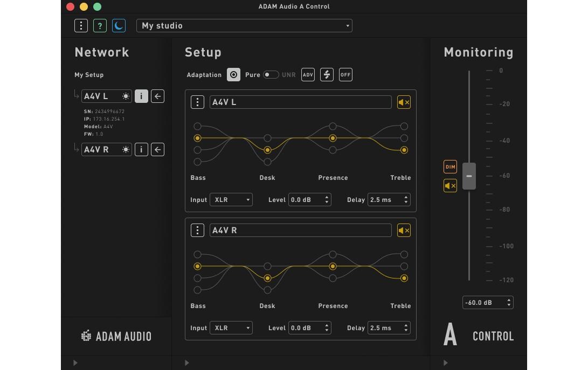Toggle the DIM button in Monitoring
588x370 pixels.
(450, 167)
